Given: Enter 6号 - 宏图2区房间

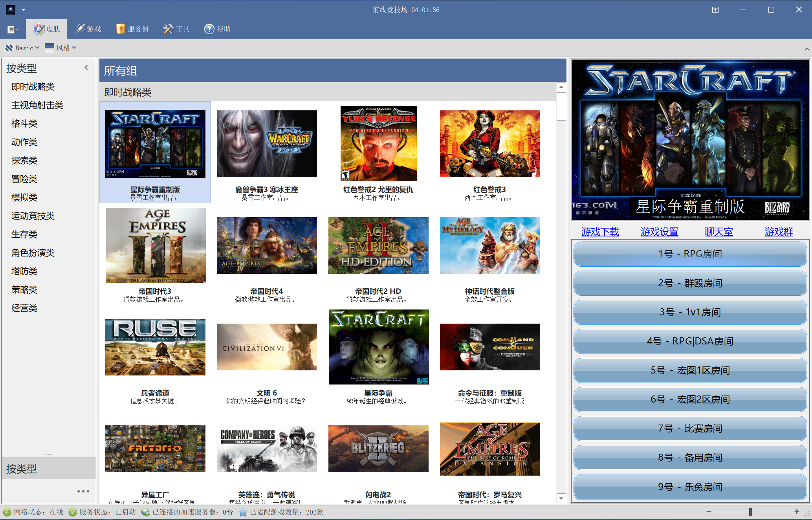Looking at the screenshot, I should pos(690,399).
